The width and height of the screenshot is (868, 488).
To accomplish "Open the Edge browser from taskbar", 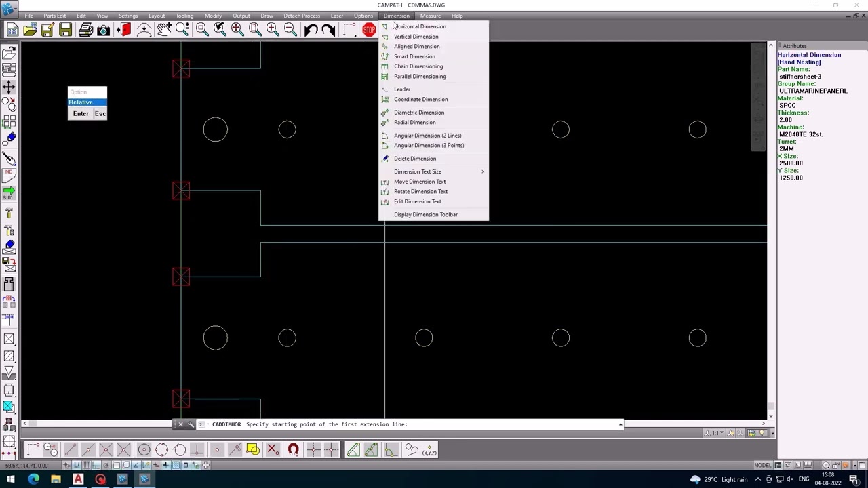I will click(33, 480).
